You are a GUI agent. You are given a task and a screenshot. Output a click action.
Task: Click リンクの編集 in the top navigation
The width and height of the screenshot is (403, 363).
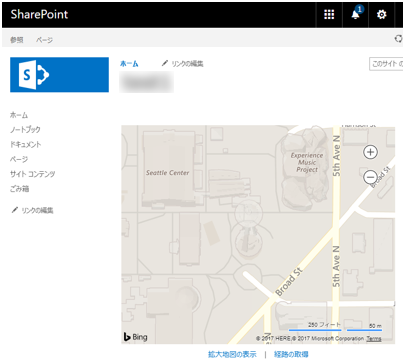187,64
